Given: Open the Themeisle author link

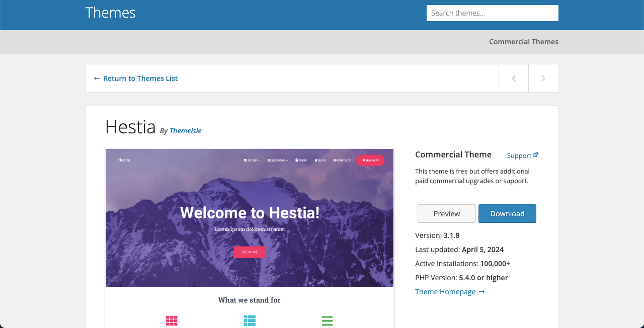Looking at the screenshot, I should pos(186,131).
